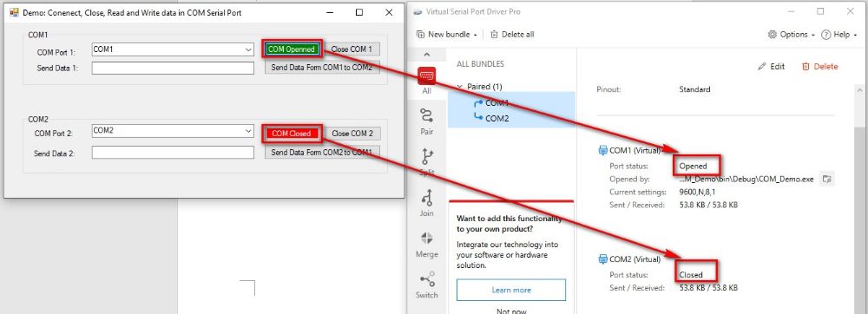Screen dimensions: 868x314
Task: Click the green COM Openned button
Action: [x=292, y=49]
